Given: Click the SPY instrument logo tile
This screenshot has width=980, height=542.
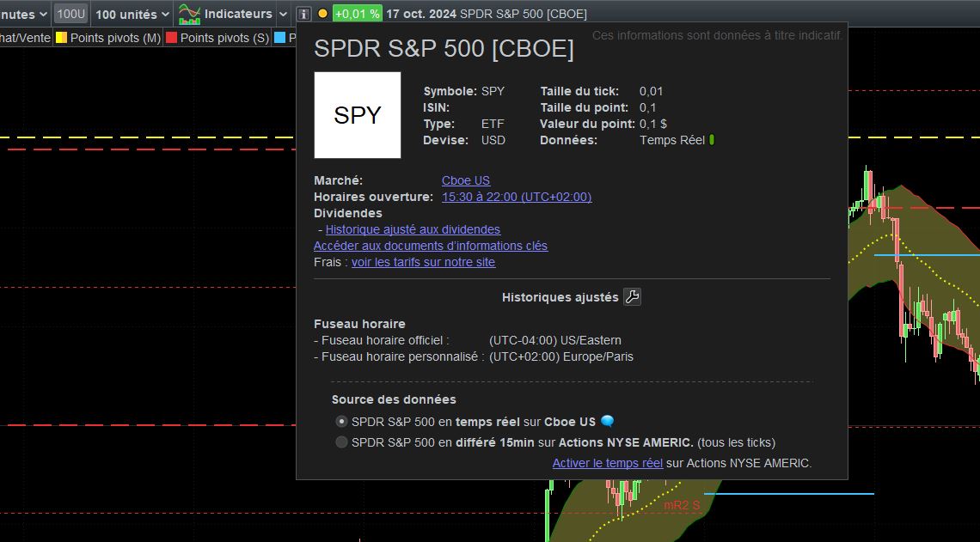Looking at the screenshot, I should 358,115.
